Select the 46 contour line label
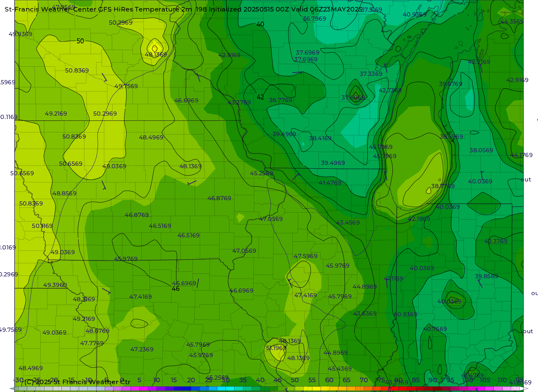The width and height of the screenshot is (538, 392). 176,289
